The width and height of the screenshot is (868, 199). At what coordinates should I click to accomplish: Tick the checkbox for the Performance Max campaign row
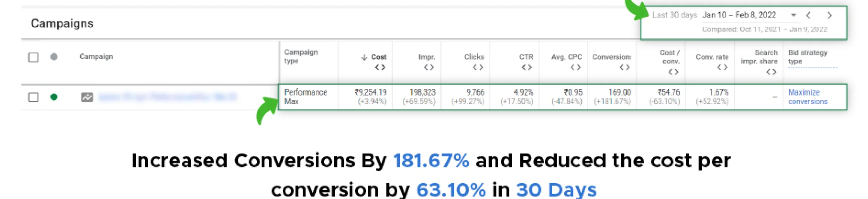pyautogui.click(x=33, y=97)
